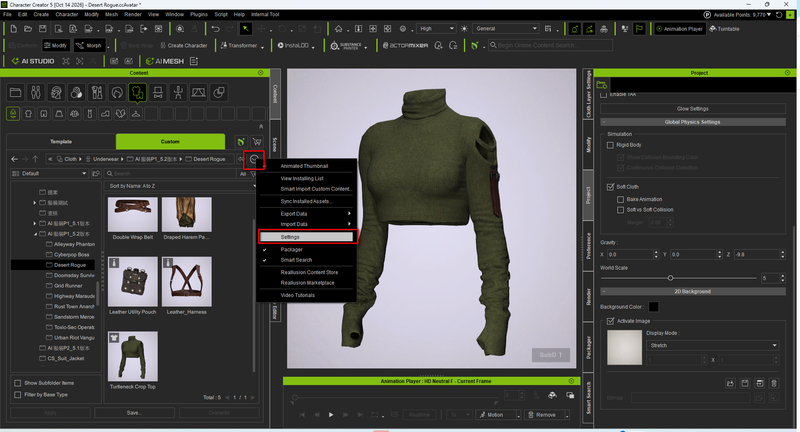Click the flag icon in top toolbar
This screenshot has height=432, width=800.
click(x=639, y=29)
